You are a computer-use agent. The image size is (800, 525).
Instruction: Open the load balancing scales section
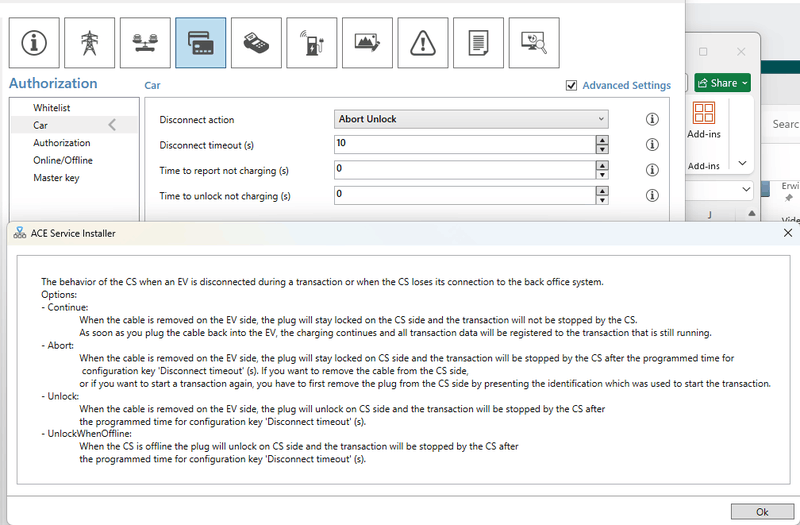tap(145, 43)
